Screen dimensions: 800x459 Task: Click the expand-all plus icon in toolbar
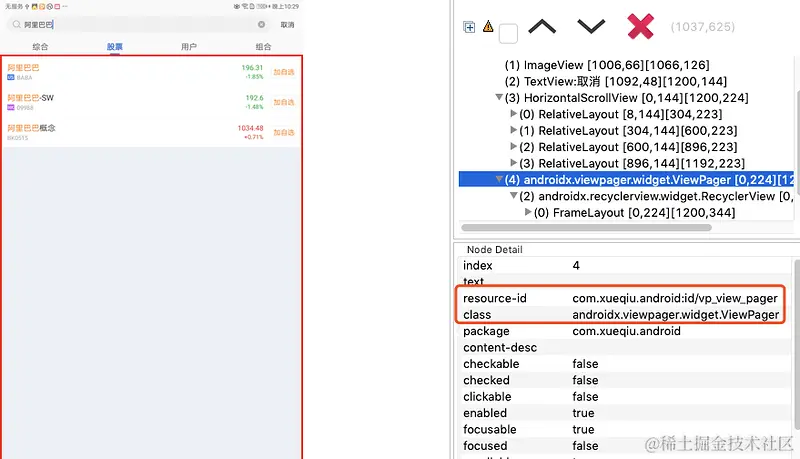[x=469, y=27]
